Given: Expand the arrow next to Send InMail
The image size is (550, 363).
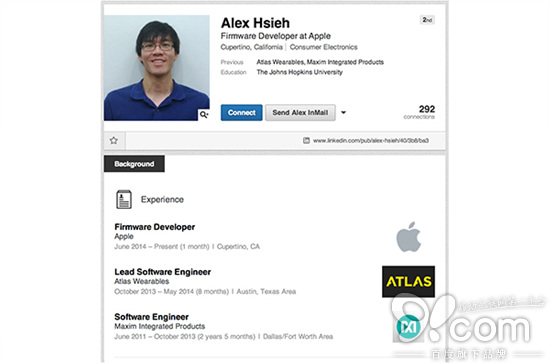Looking at the screenshot, I should 343,113.
